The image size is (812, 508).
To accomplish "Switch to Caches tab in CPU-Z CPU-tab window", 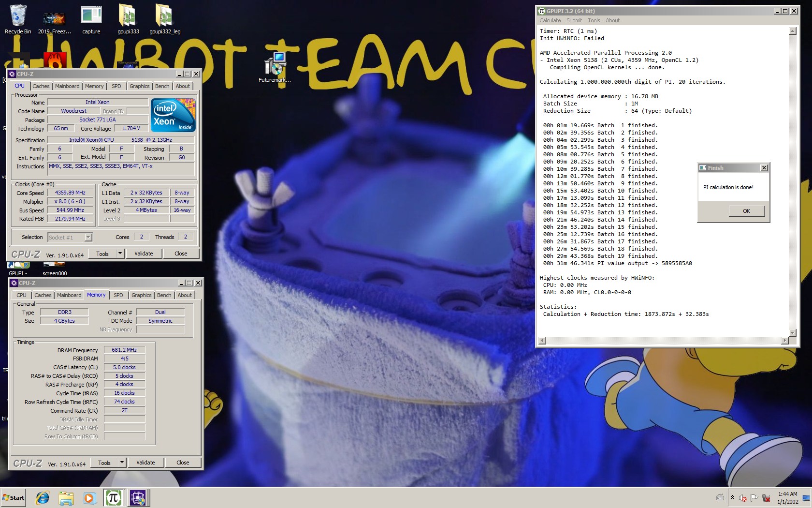I will pos(41,86).
